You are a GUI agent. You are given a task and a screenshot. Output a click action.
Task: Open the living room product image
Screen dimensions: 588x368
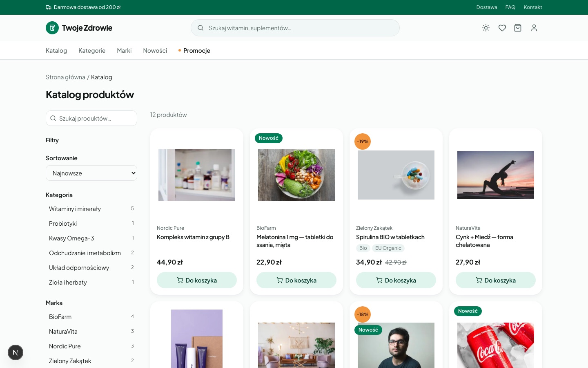[296, 345]
